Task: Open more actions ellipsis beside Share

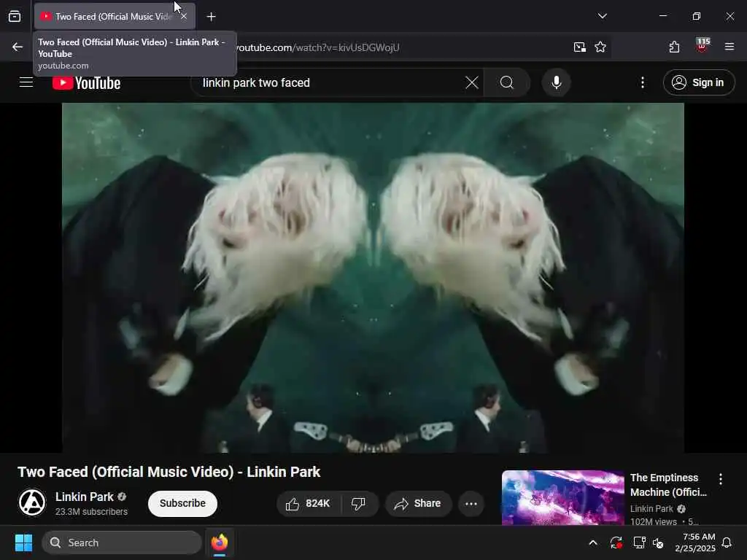Action: click(x=471, y=504)
